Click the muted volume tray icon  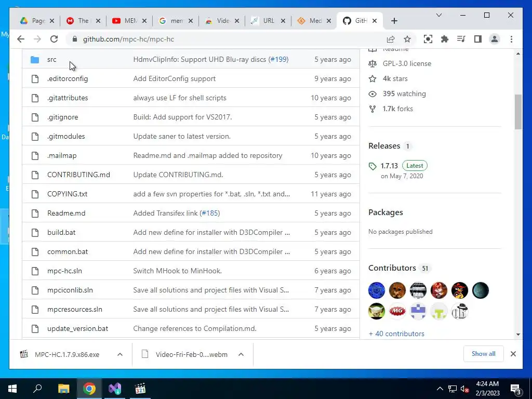464,389
